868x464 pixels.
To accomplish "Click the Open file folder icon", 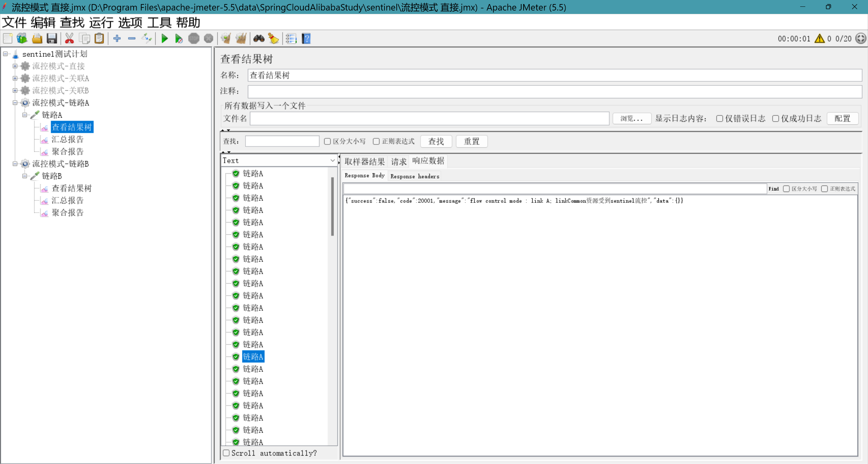I will click(37, 39).
